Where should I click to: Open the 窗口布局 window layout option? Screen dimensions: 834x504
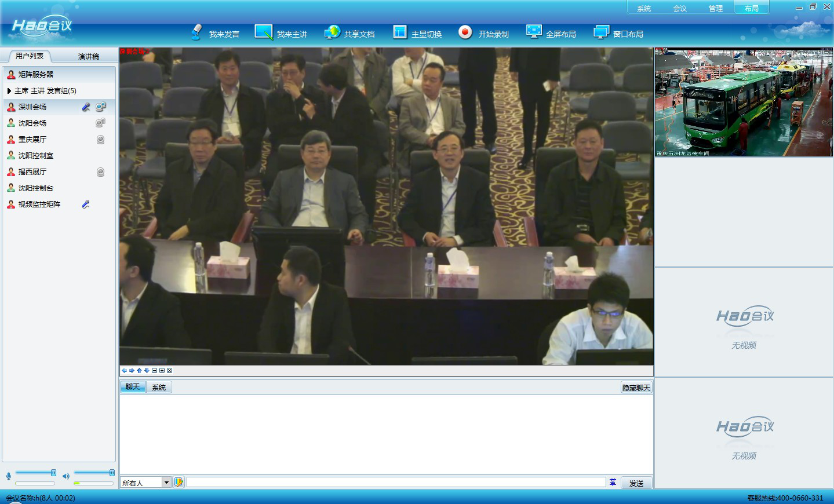[x=601, y=32]
